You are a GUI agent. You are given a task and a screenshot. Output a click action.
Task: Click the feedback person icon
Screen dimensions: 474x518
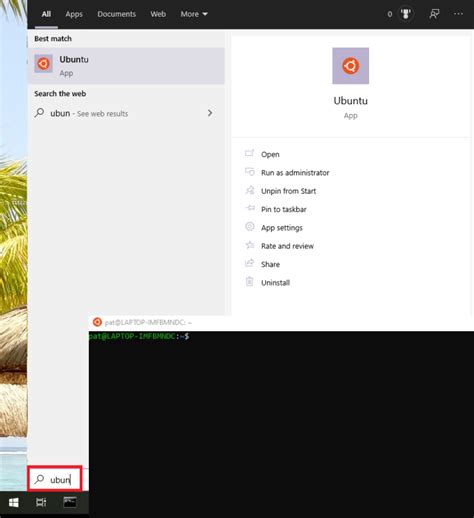[434, 14]
